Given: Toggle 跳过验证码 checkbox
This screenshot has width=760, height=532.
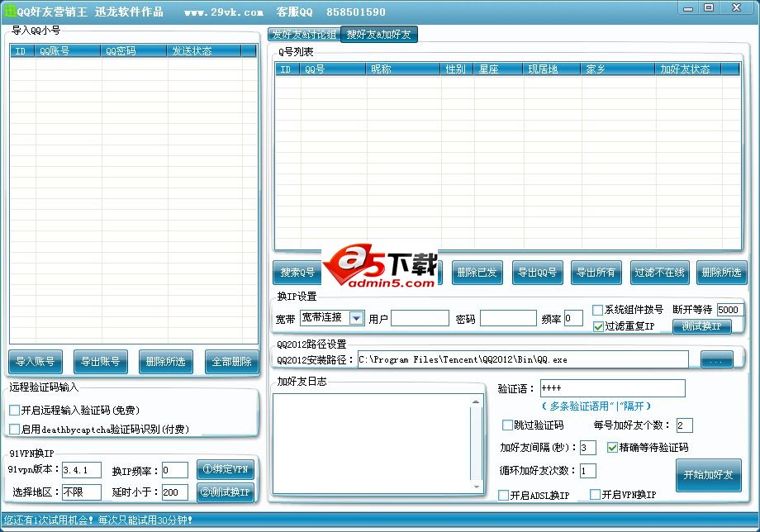Looking at the screenshot, I should click(507, 425).
